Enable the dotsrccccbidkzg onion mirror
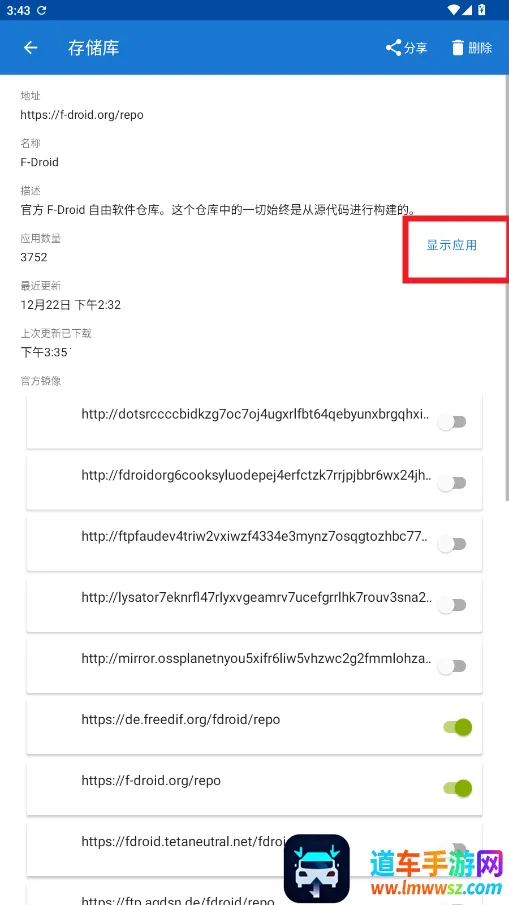509x905 pixels. point(452,422)
